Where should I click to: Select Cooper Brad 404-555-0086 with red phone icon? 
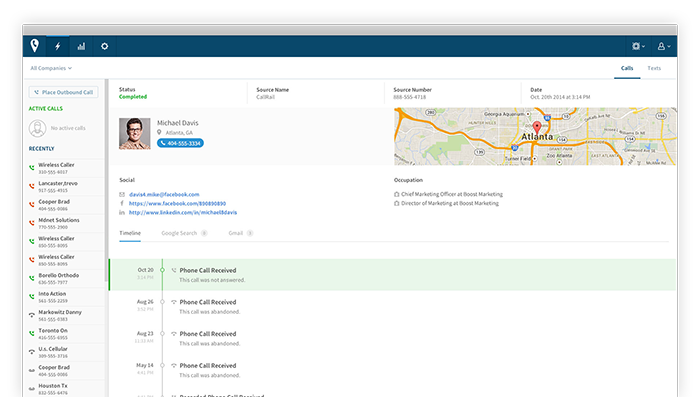(65, 205)
